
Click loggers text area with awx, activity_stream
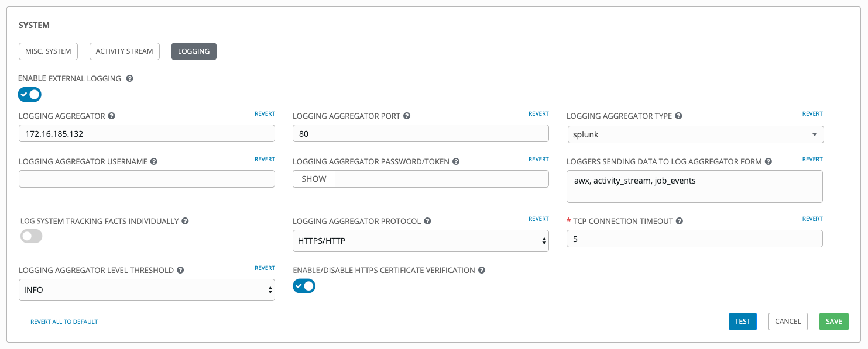click(x=695, y=186)
